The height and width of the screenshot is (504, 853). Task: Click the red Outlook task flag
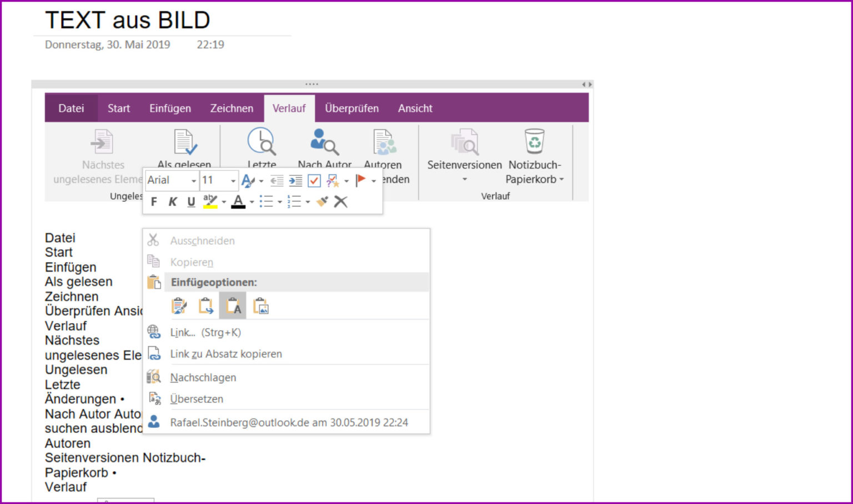360,180
